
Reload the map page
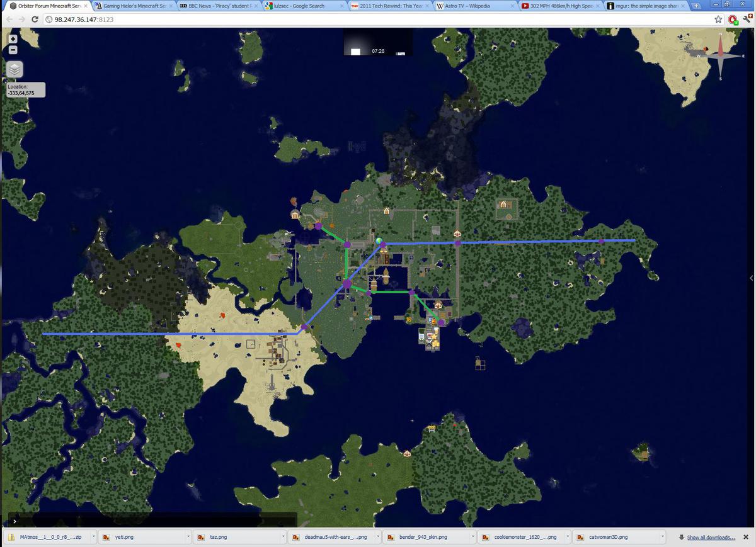coord(35,20)
